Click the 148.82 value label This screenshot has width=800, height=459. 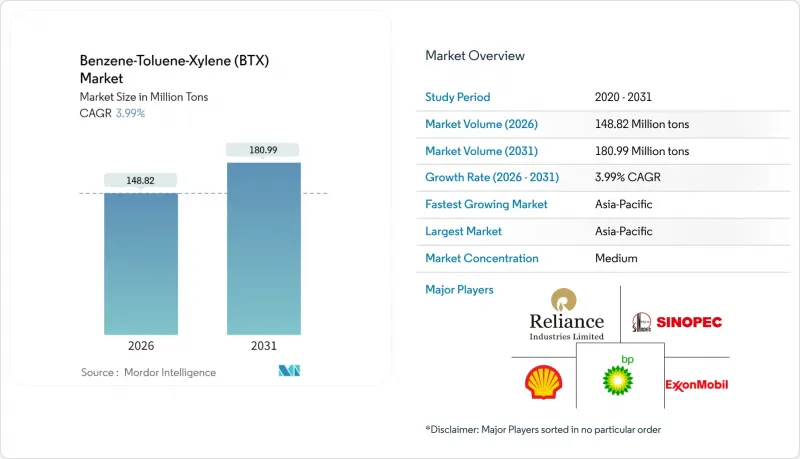click(x=141, y=180)
